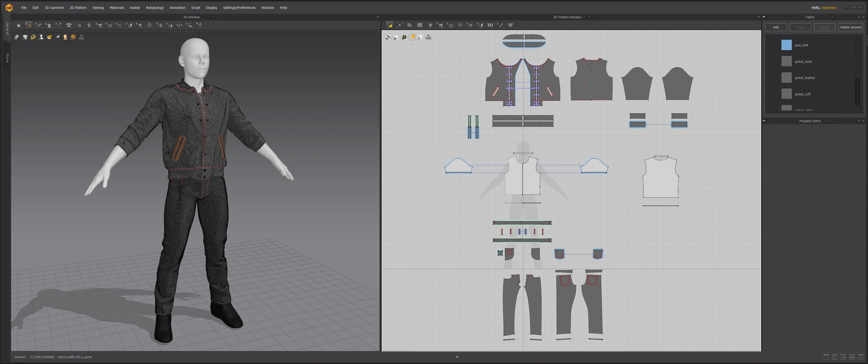Select the Edit Texture grid tool in 3D toolbar
The height and width of the screenshot is (364, 868).
(x=109, y=25)
